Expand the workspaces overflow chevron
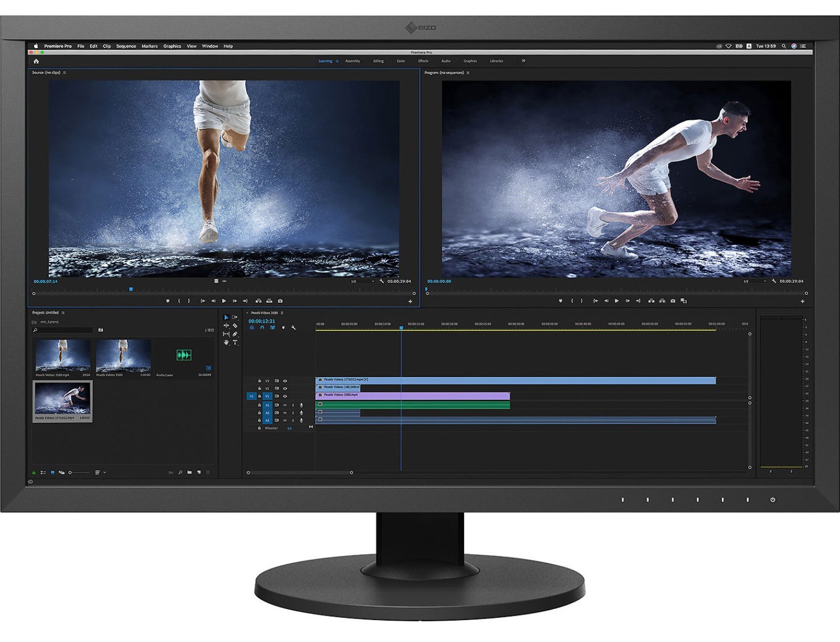Image resolution: width=840 pixels, height=642 pixels. click(524, 61)
